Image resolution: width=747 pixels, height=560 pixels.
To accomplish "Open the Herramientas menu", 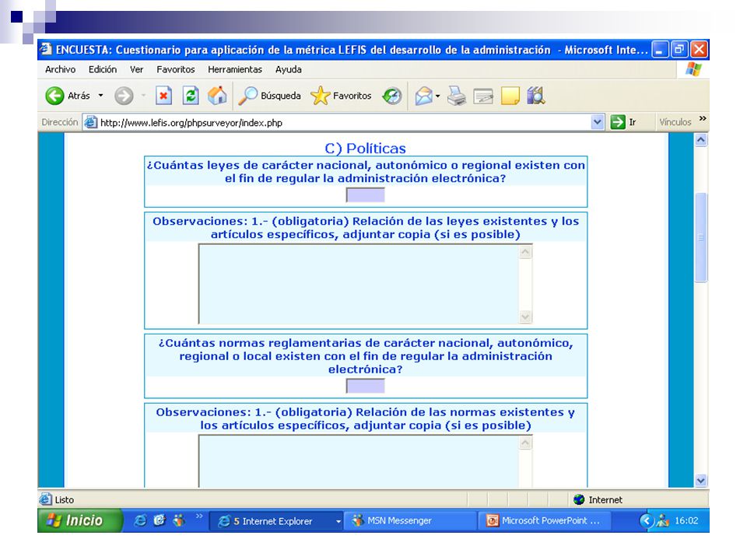I will point(235,69).
